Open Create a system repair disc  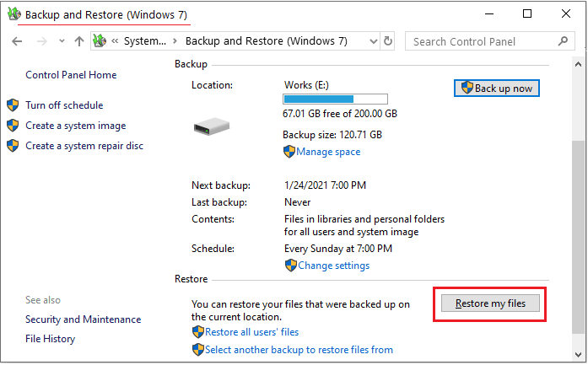click(x=84, y=146)
